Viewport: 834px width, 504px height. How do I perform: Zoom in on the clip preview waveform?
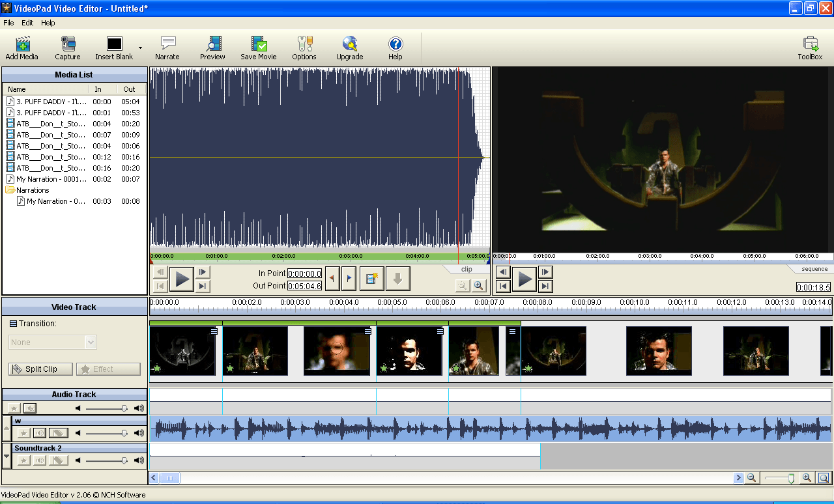[479, 285]
